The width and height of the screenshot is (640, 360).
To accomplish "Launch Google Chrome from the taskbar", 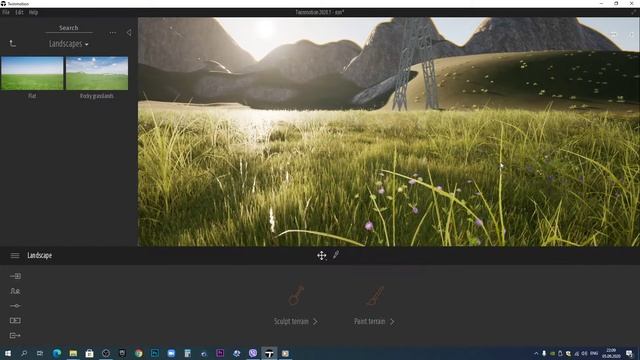I will pos(139,353).
